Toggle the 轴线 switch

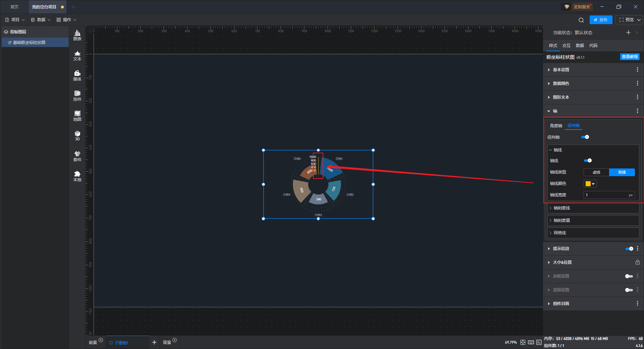click(588, 160)
